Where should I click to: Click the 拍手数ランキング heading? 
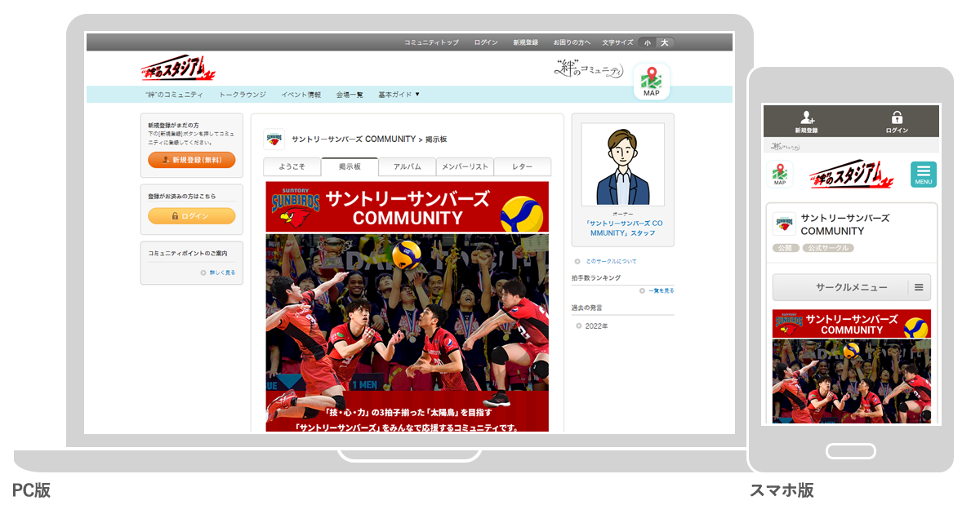596,278
